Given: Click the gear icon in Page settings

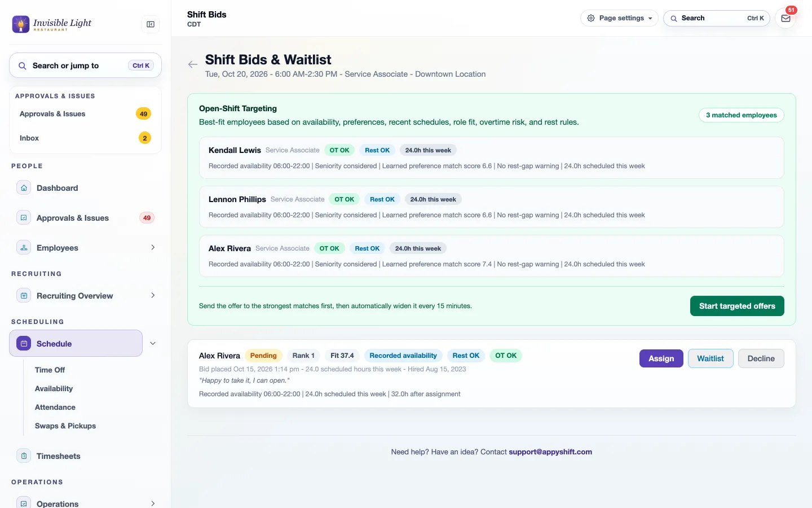Looking at the screenshot, I should tap(591, 18).
